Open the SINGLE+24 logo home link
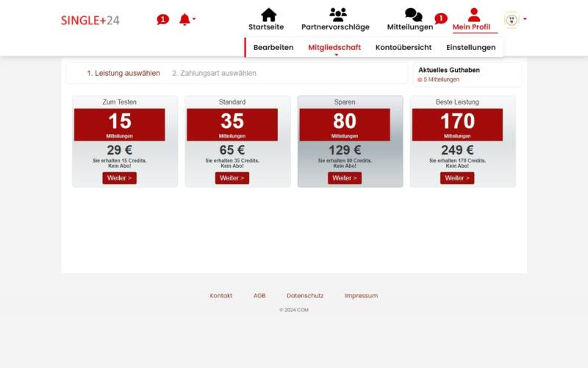Image resolution: width=588 pixels, height=368 pixels. 90,21
